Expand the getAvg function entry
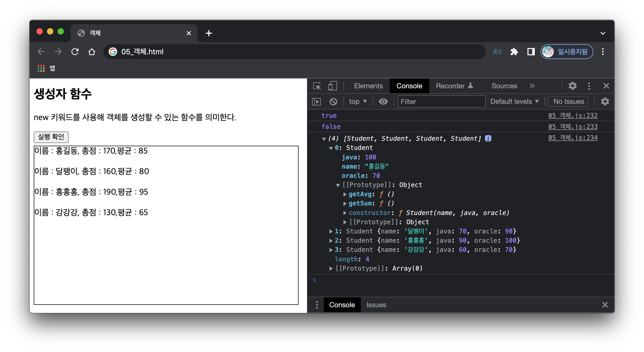 click(345, 194)
